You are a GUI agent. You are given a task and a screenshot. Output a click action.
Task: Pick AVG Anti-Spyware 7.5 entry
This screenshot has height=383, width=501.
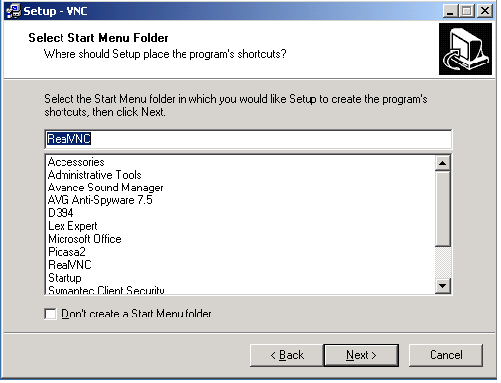click(100, 200)
